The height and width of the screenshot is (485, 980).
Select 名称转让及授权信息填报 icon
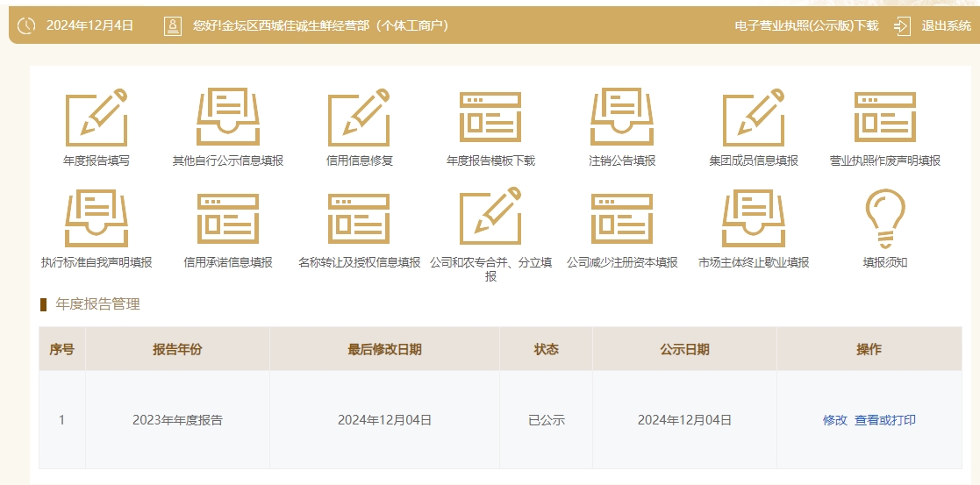point(359,218)
